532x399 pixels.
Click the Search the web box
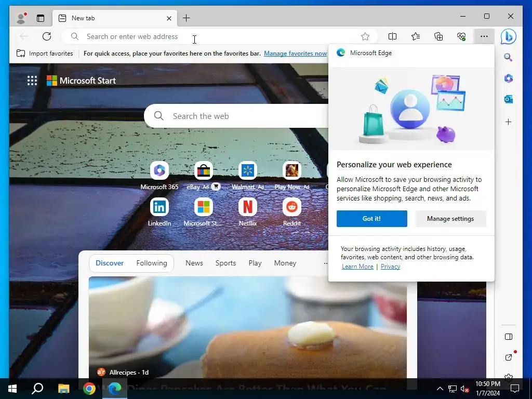point(236,116)
